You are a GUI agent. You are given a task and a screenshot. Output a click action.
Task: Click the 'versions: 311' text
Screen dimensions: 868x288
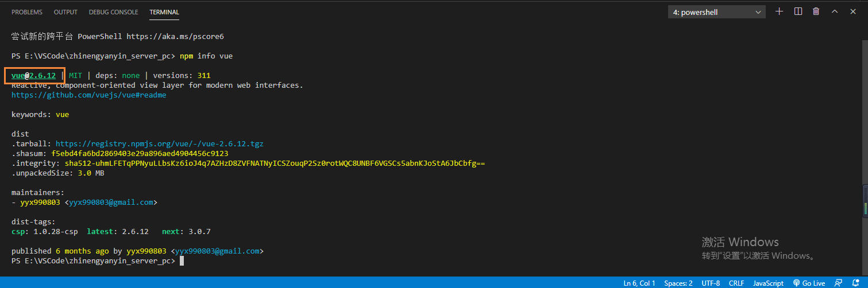pos(182,75)
